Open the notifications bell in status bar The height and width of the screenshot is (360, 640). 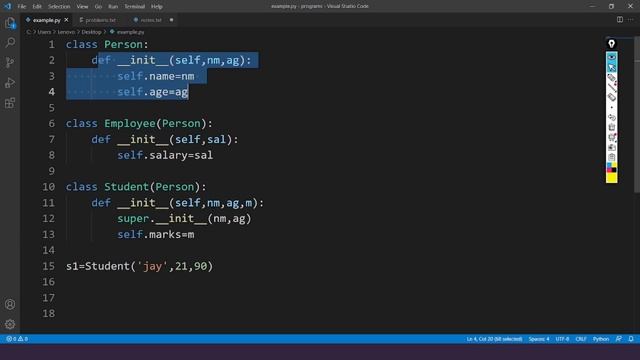click(x=631, y=339)
